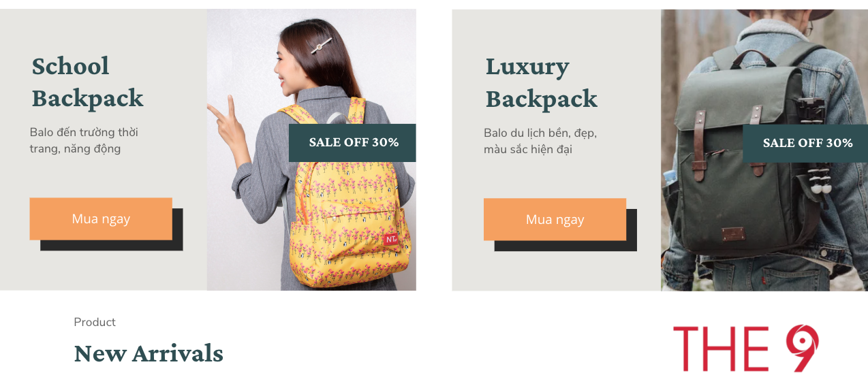Click the text Balo đến trường thời trang

84,140
